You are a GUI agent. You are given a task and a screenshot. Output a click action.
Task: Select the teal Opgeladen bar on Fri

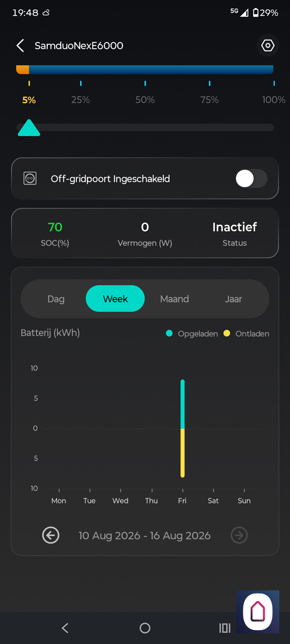[183, 404]
